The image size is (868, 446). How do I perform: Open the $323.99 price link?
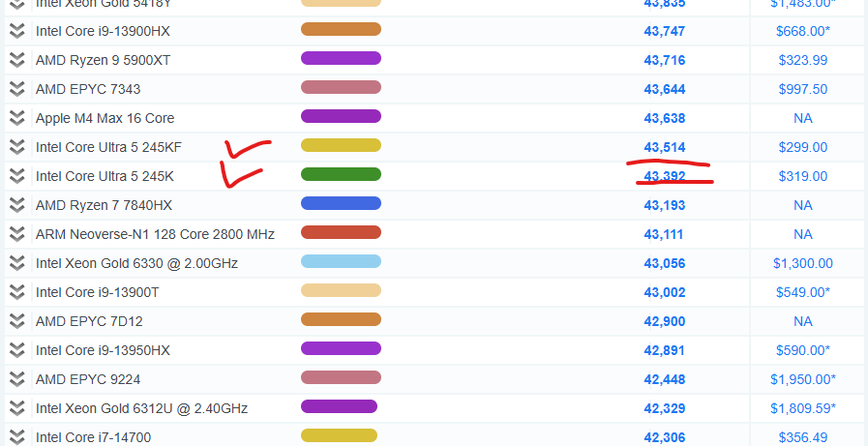(802, 60)
